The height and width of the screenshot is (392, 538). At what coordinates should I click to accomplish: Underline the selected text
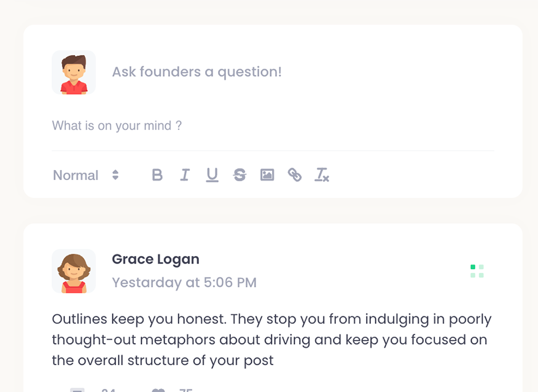pyautogui.click(x=212, y=175)
